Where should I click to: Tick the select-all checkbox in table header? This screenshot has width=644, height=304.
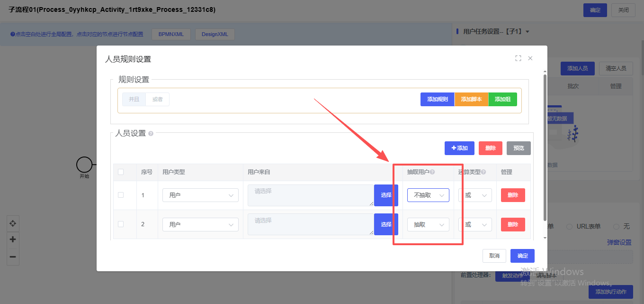tap(121, 172)
